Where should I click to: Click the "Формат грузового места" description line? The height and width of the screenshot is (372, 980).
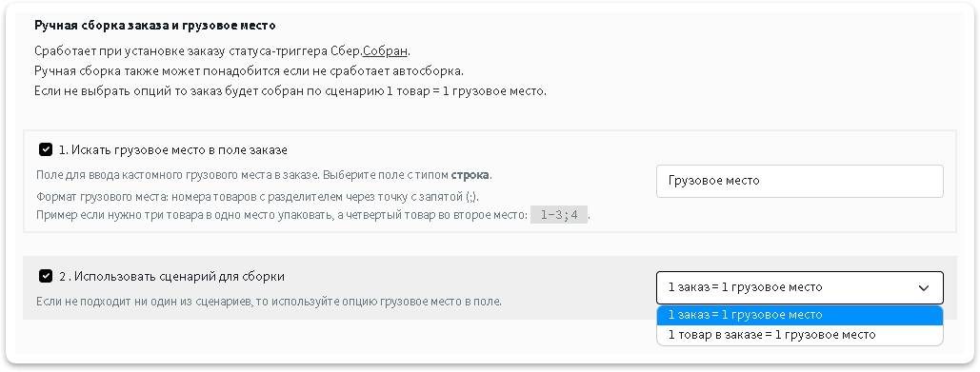click(x=257, y=197)
